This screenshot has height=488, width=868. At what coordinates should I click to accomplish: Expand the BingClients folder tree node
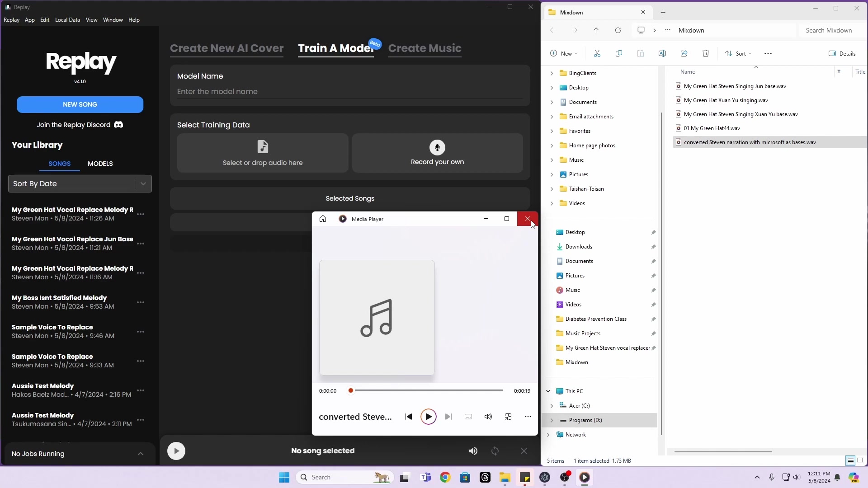tap(552, 73)
